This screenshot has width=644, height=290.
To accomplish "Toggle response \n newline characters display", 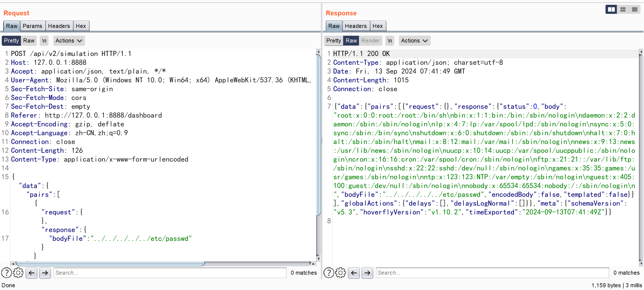I will point(389,40).
